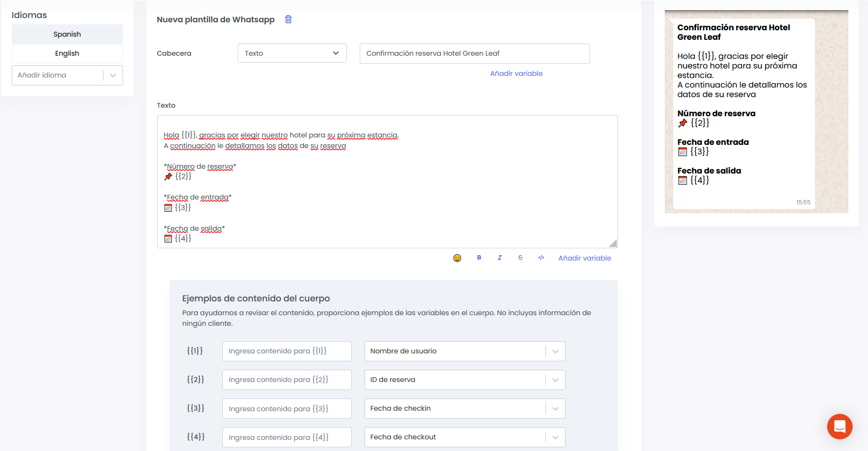
Task: Click the Nueva plantilla de Whatsapp title
Action: pos(215,20)
